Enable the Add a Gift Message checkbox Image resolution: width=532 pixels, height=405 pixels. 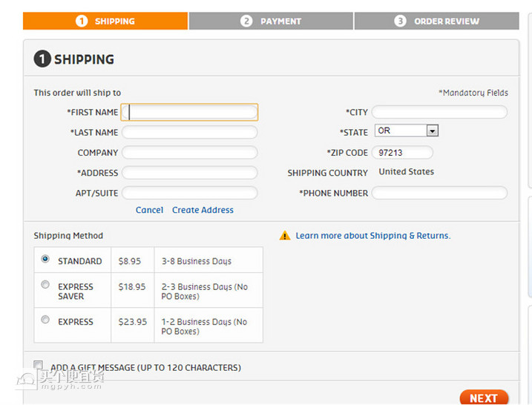coord(39,365)
